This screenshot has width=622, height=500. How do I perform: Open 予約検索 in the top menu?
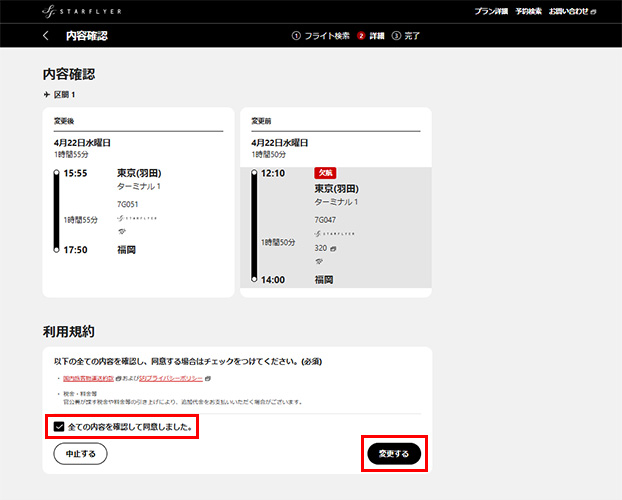tap(528, 12)
